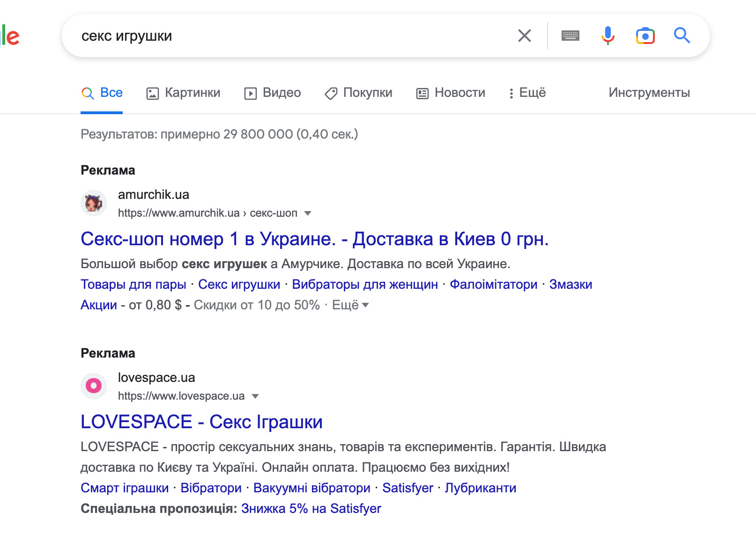This screenshot has height=541, width=756.
Task: Expand the Ещё dropdown after Скидки text
Action: click(x=350, y=305)
